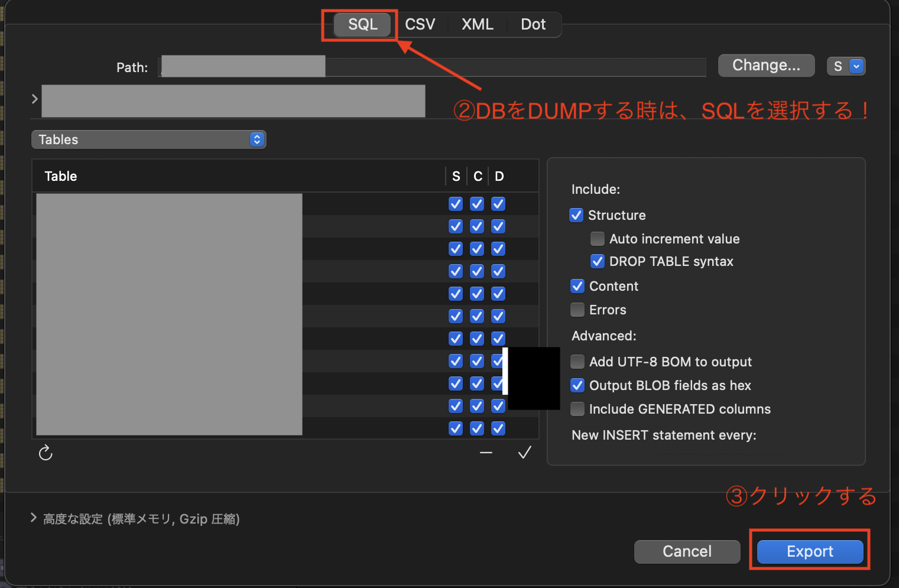This screenshot has width=899, height=588.
Task: Click the Path text field
Action: 433,67
